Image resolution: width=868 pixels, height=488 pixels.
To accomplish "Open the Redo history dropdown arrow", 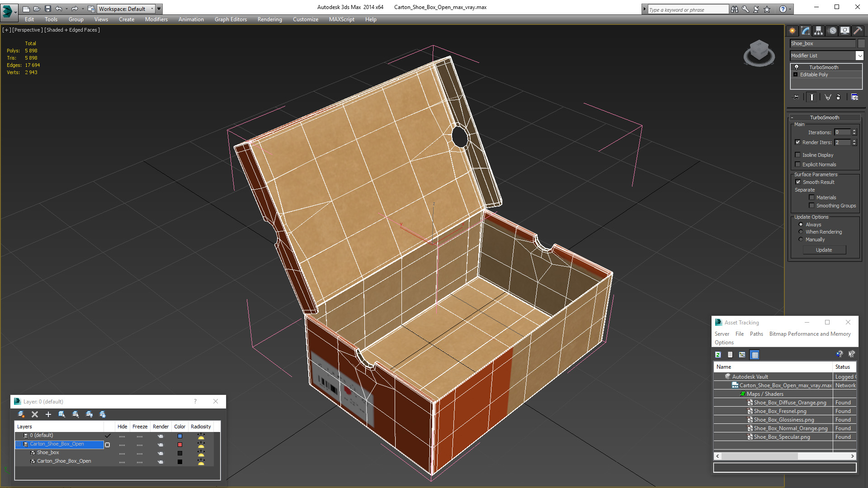I will coord(83,9).
